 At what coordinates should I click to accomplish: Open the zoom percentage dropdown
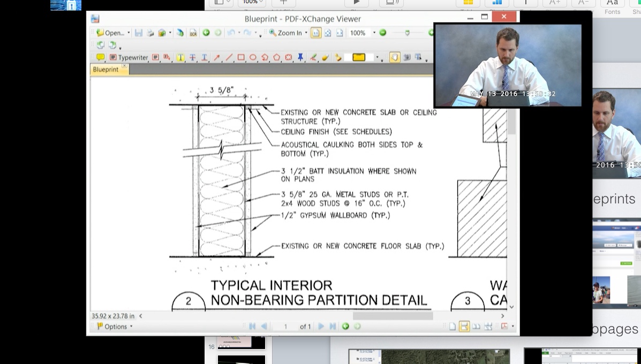[374, 33]
